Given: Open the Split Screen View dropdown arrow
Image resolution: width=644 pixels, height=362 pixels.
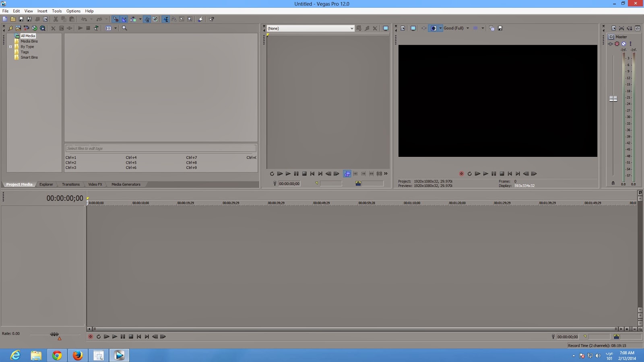Looking at the screenshot, I should [x=440, y=28].
